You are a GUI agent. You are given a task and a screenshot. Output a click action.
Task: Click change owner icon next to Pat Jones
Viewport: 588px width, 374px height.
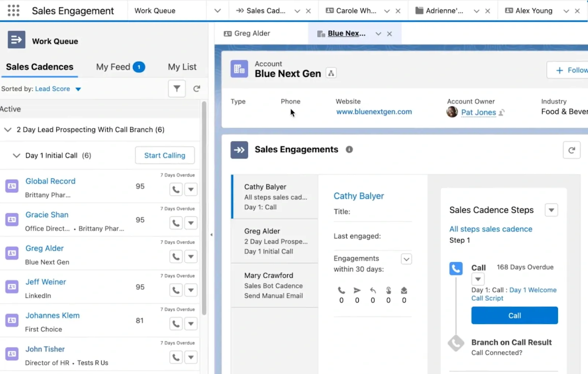502,113
